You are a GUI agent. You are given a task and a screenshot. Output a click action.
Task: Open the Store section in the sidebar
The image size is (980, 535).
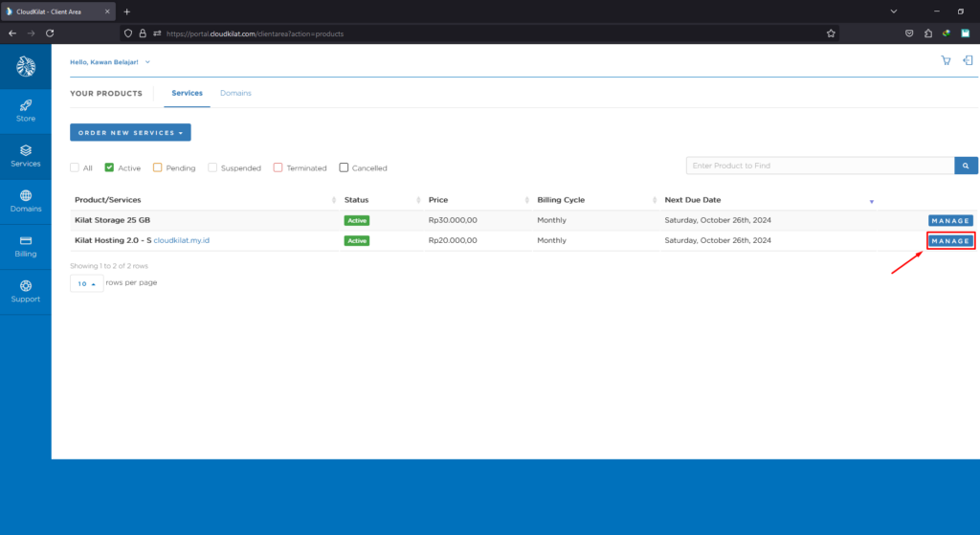click(x=25, y=110)
